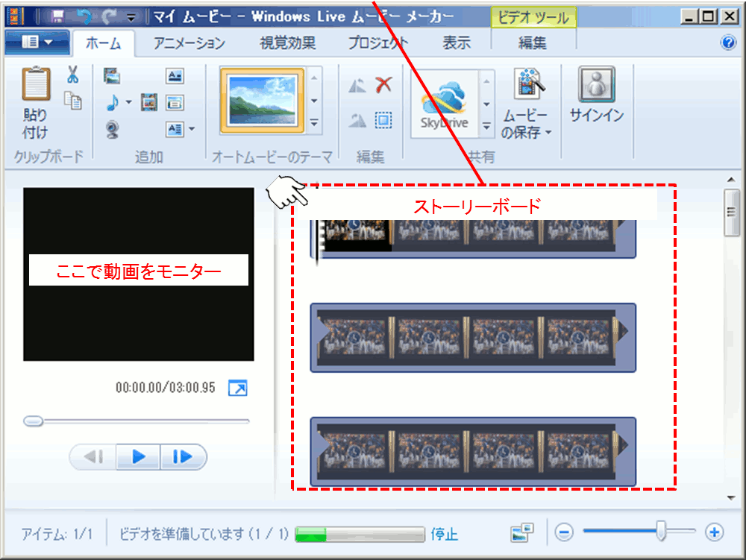Expand the AutoMovie theme gallery

click(314, 124)
